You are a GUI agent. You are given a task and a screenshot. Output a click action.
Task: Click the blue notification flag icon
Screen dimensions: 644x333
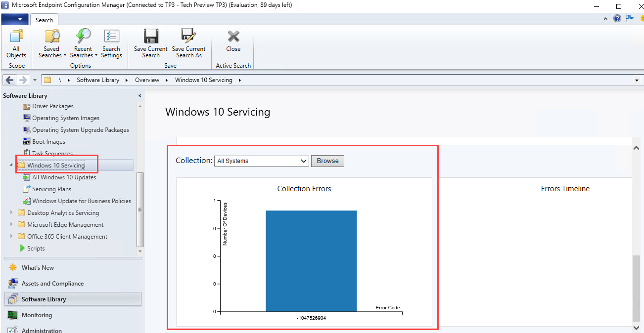(630, 18)
